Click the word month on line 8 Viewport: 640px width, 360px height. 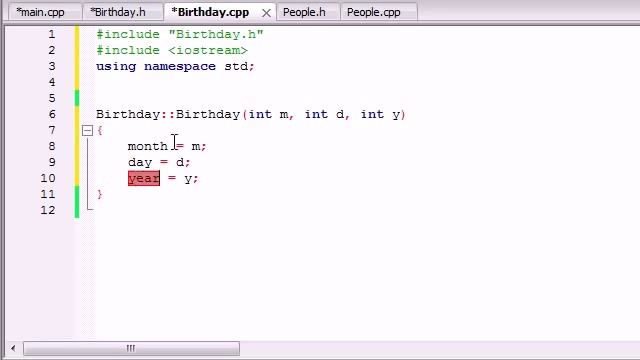[x=148, y=146]
